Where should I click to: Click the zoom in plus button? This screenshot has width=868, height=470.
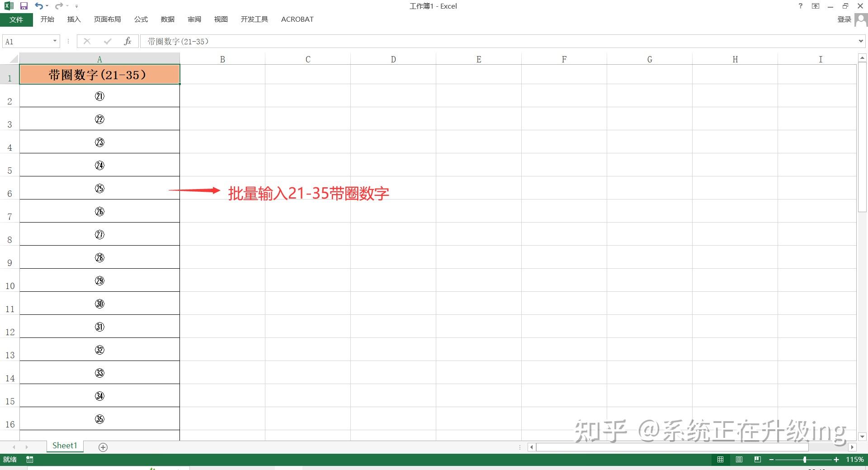pyautogui.click(x=836, y=460)
